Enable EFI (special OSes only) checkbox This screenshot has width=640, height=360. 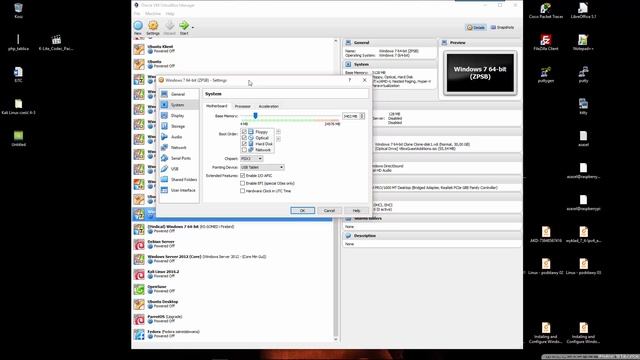click(x=242, y=183)
